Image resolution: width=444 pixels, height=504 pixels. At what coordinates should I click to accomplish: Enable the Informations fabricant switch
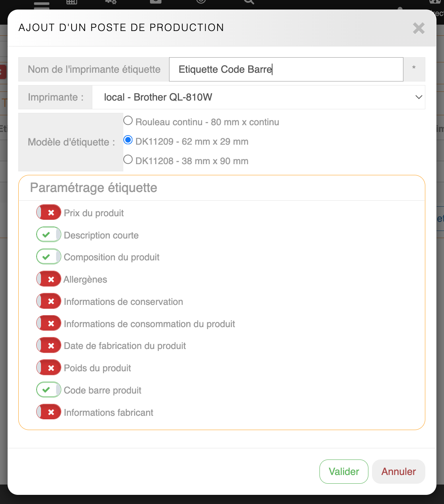49,412
